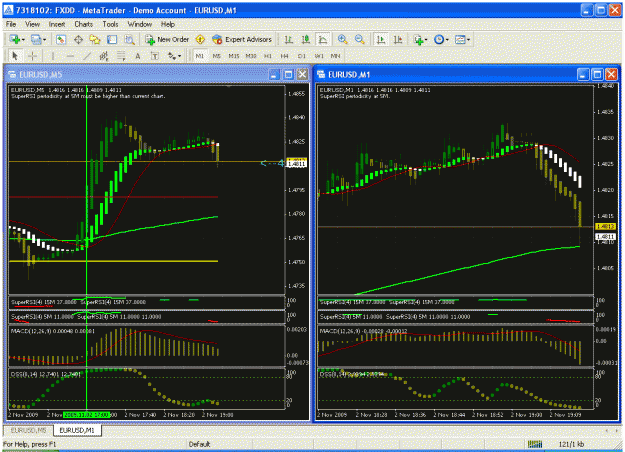Screen dimensions: 625x452
Task: Open the Help menu
Action: pos(168,24)
